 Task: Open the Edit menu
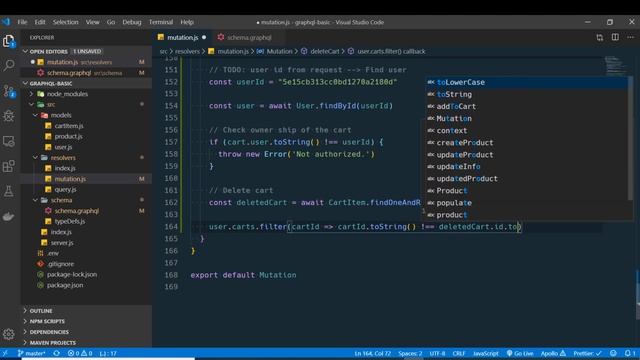40,22
